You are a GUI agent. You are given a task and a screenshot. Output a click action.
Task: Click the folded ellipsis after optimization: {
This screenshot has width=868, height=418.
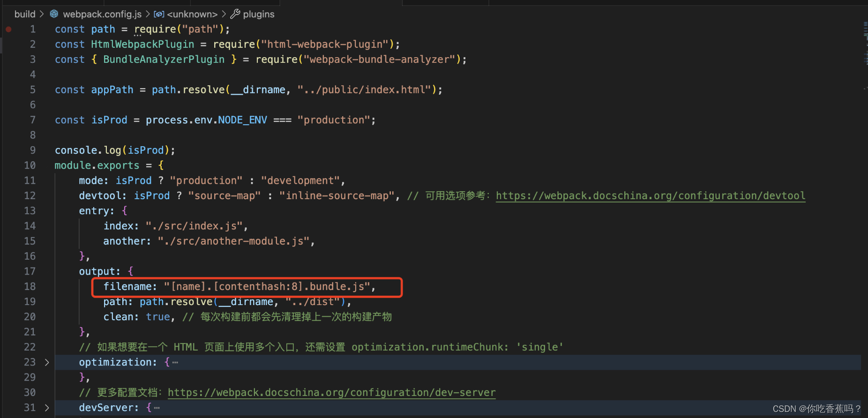pos(175,363)
